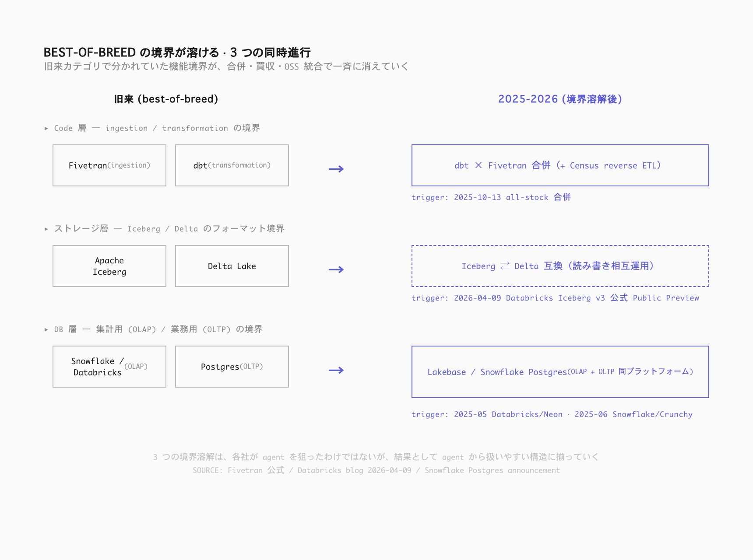Click the '旧来 (best-of-breed)' column heading
Viewport: 753px width, 560px height.
pyautogui.click(x=166, y=99)
